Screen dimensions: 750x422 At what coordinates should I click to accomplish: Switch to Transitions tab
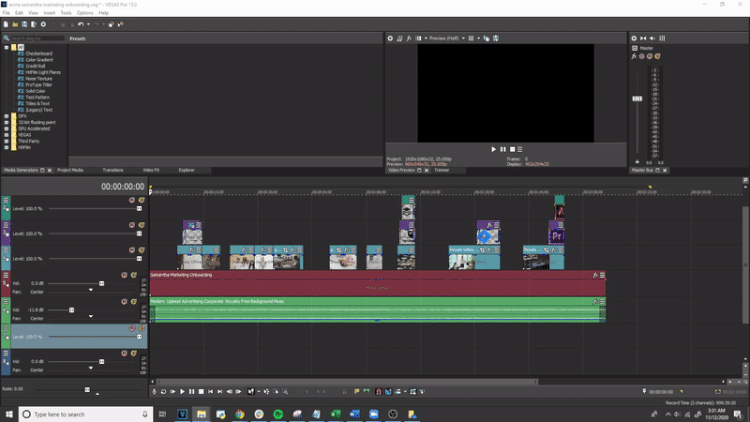(x=113, y=170)
